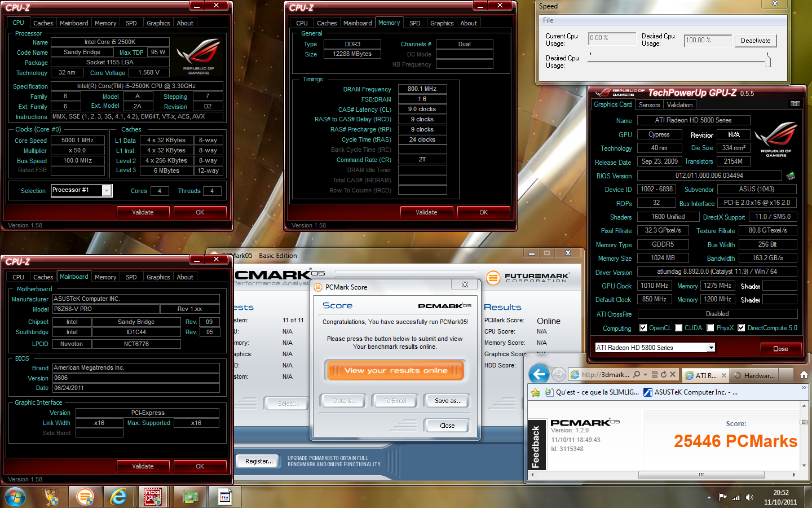Refresh the page in Internet Explorer
Image resolution: width=812 pixels, height=508 pixels.
pos(664,374)
